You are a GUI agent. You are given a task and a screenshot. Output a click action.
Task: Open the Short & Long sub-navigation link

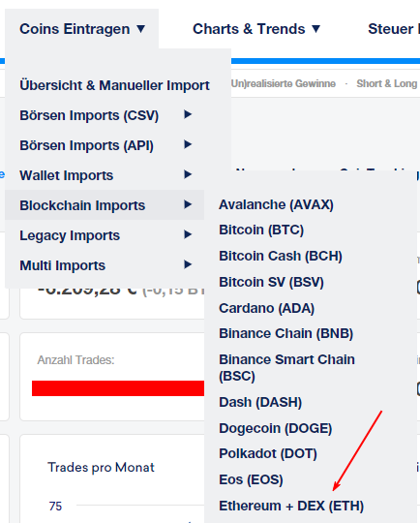tap(387, 83)
